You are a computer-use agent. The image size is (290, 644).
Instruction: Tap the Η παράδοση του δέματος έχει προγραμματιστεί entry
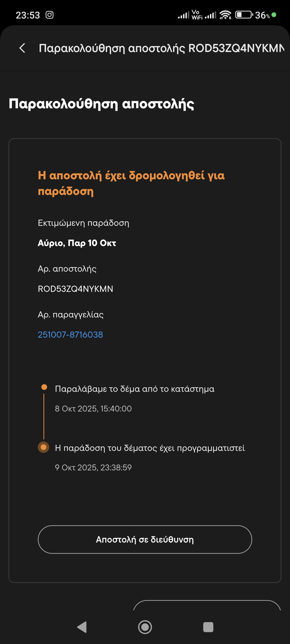coord(150,448)
